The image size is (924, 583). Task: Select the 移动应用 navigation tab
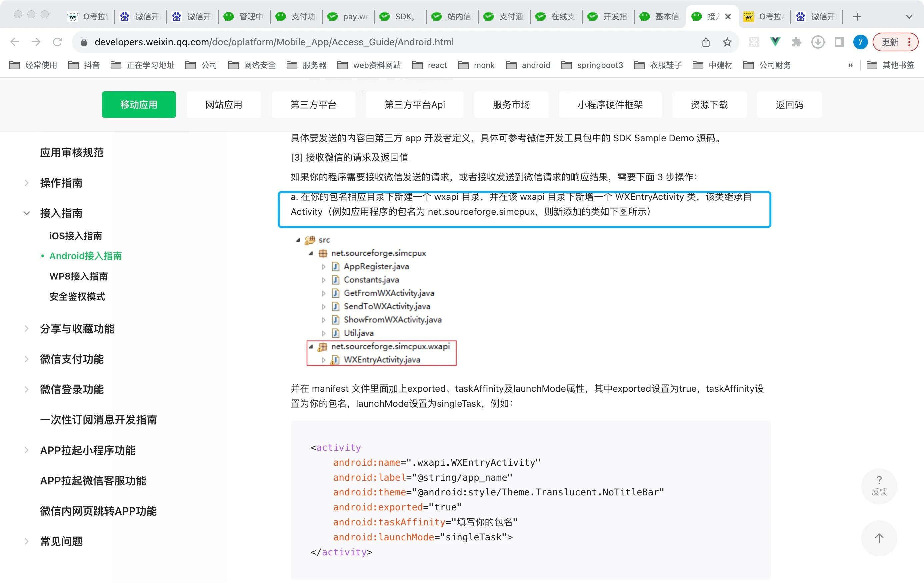[x=139, y=104]
